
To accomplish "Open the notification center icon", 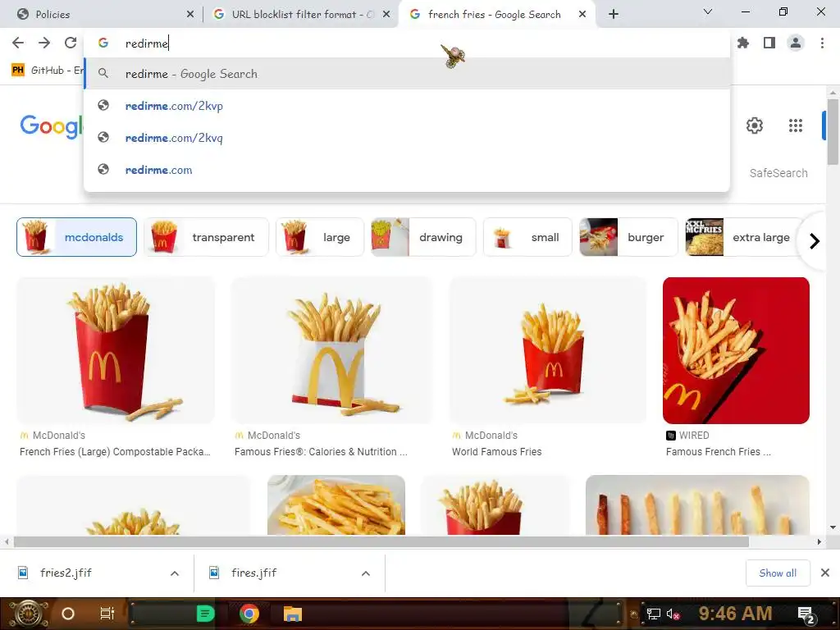I will coord(806,614).
